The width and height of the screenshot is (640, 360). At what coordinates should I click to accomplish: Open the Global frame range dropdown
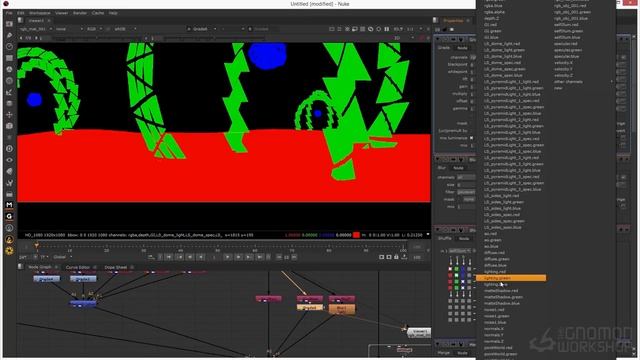tap(63, 257)
